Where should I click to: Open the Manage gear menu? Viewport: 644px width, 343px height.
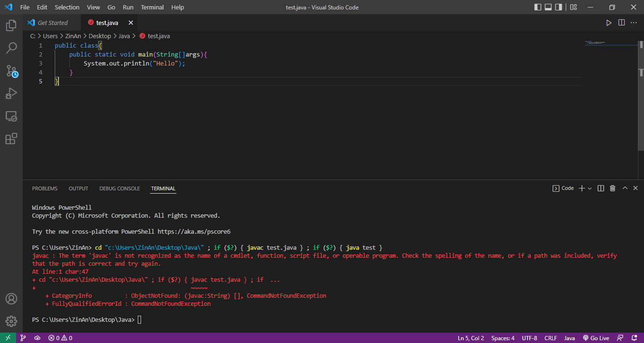11,321
